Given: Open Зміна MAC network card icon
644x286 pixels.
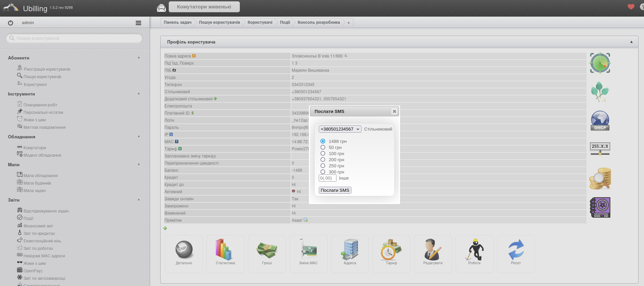Looking at the screenshot, I should click(308, 250).
